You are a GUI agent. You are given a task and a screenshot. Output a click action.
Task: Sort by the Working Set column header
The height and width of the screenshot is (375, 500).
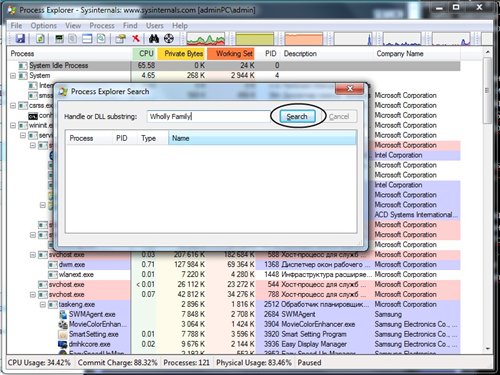click(x=231, y=54)
